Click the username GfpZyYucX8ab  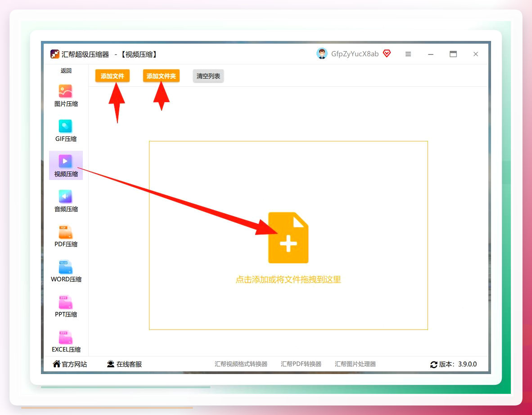pos(355,54)
